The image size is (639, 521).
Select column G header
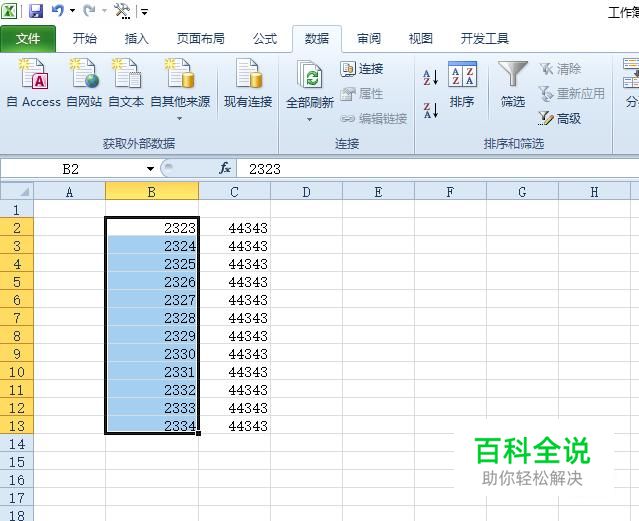click(522, 192)
